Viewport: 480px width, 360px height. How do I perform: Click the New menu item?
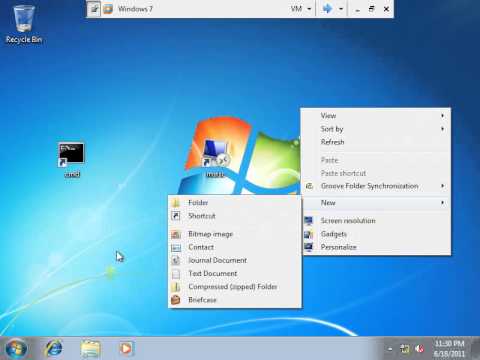pos(376,203)
